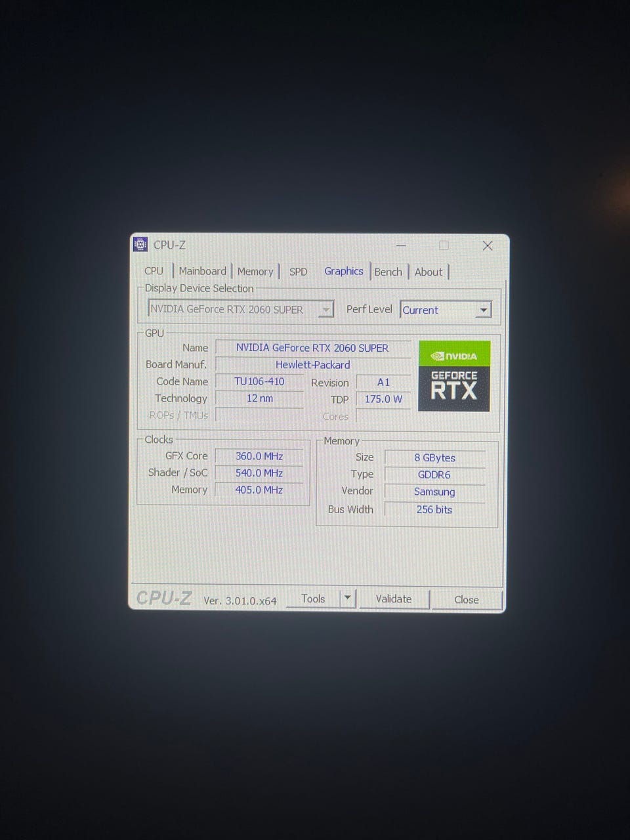Click the Samsung vendor value
The height and width of the screenshot is (840, 630).
(x=434, y=492)
